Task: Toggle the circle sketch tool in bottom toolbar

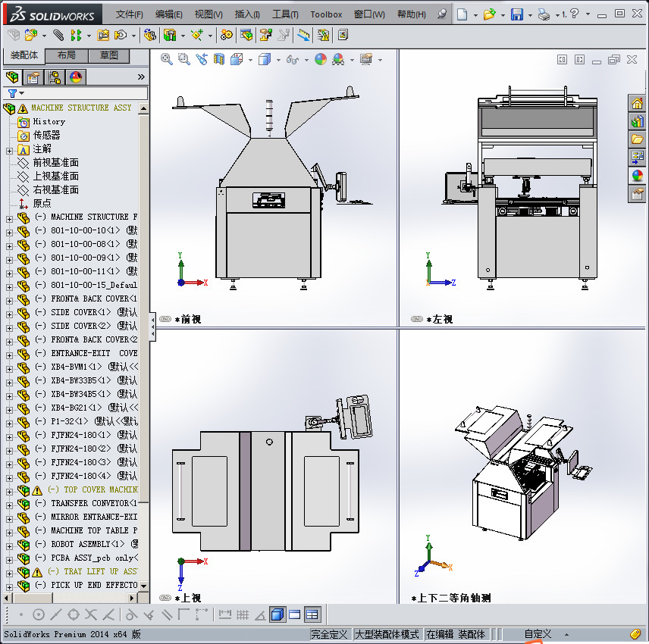Action: click(x=39, y=615)
